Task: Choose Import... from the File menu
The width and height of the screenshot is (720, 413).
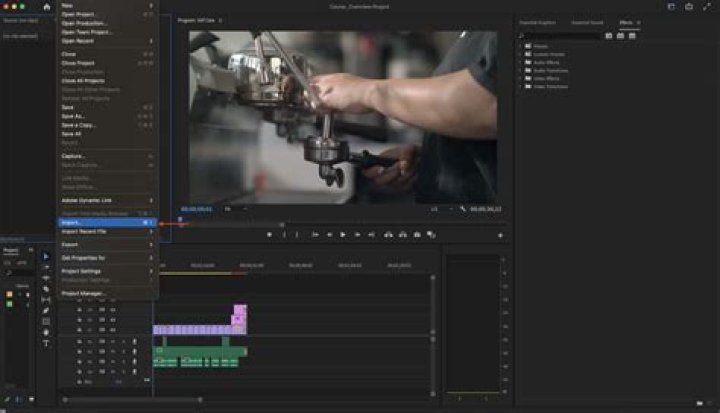Action: (x=107, y=222)
